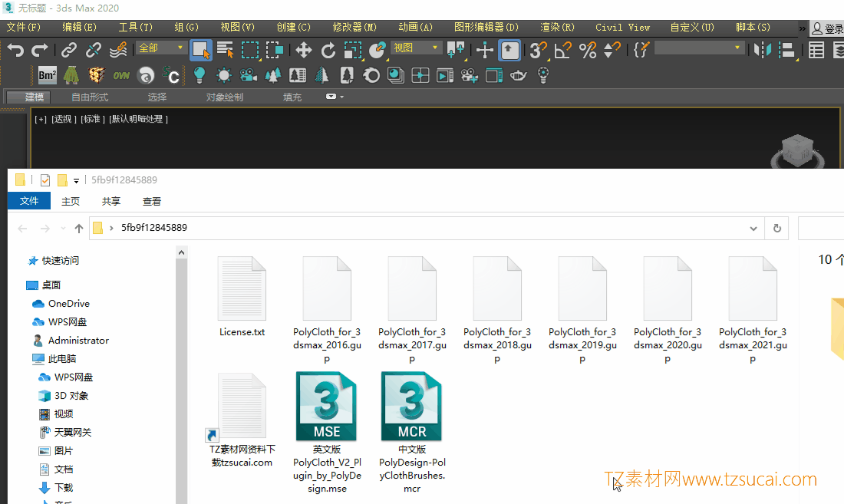Click the Bm² plugin icon
This screenshot has width=844, height=504.
tap(47, 75)
